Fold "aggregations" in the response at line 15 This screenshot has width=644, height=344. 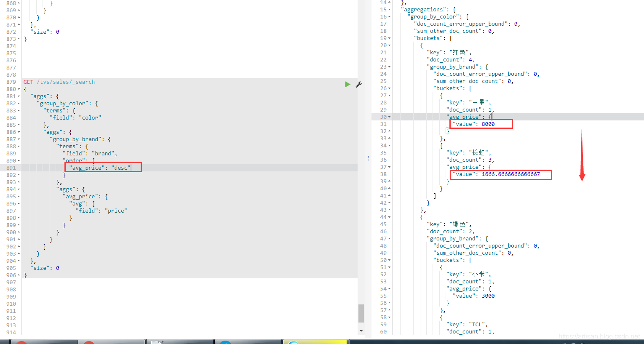click(390, 10)
